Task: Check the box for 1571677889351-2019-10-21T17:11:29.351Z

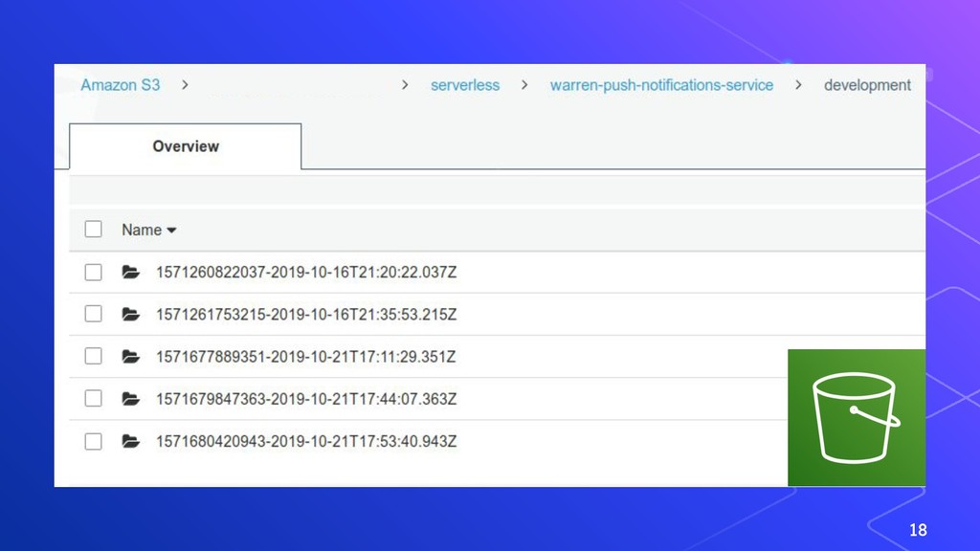Action: (93, 356)
